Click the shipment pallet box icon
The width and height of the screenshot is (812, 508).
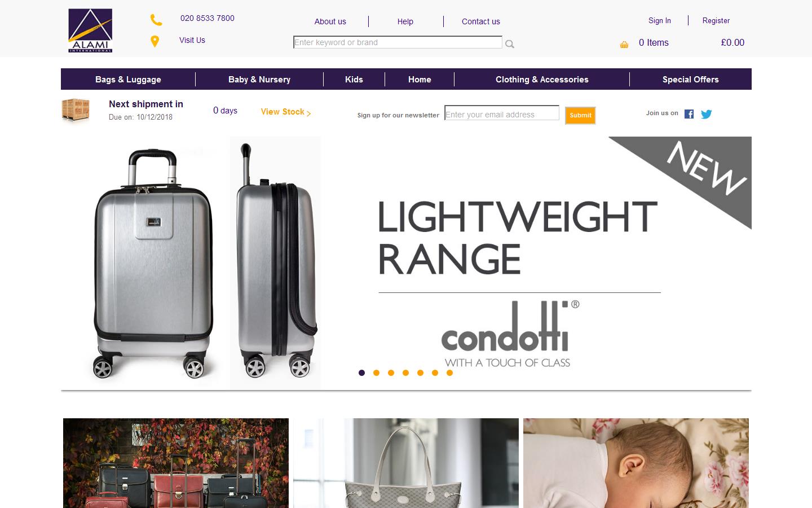tap(76, 110)
